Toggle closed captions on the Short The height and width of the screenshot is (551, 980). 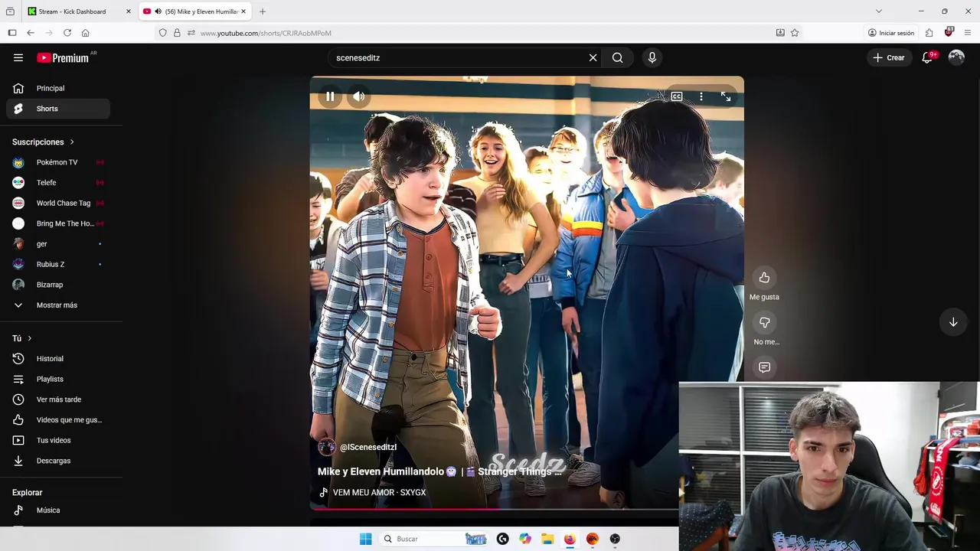(x=677, y=96)
